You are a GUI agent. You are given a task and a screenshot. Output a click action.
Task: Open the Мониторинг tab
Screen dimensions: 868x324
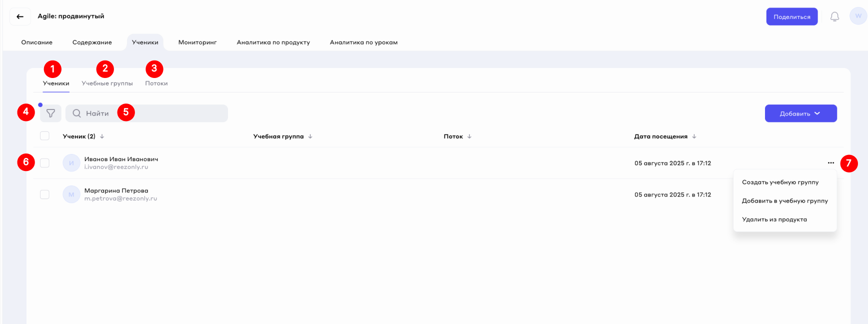[x=197, y=42]
